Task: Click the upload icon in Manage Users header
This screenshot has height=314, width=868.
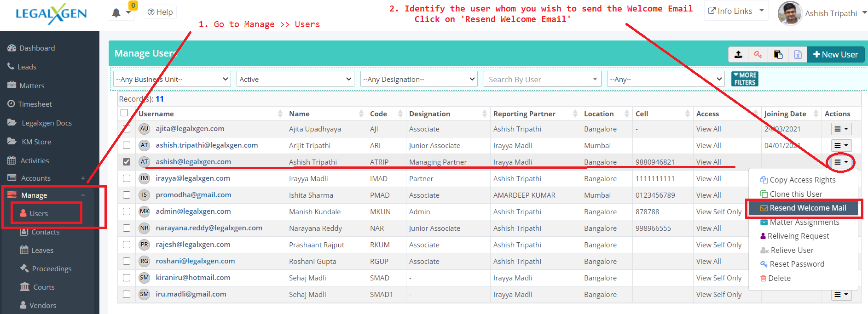Action: (738, 55)
